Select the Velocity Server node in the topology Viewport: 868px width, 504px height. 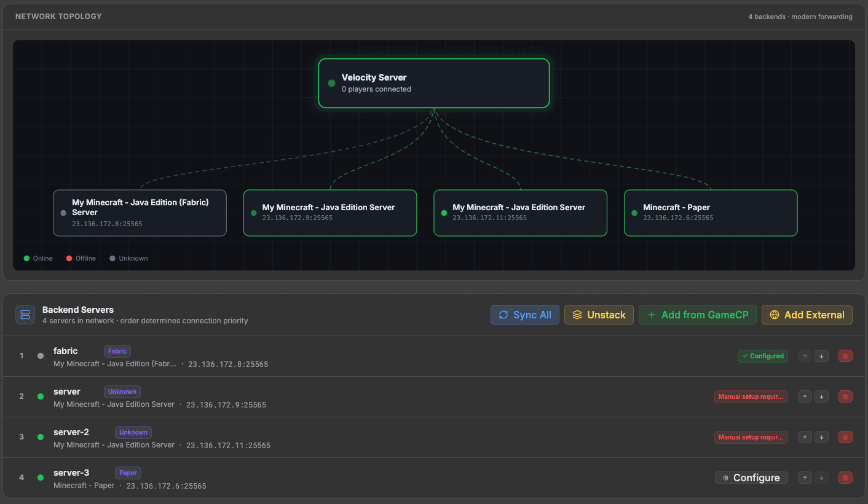433,82
